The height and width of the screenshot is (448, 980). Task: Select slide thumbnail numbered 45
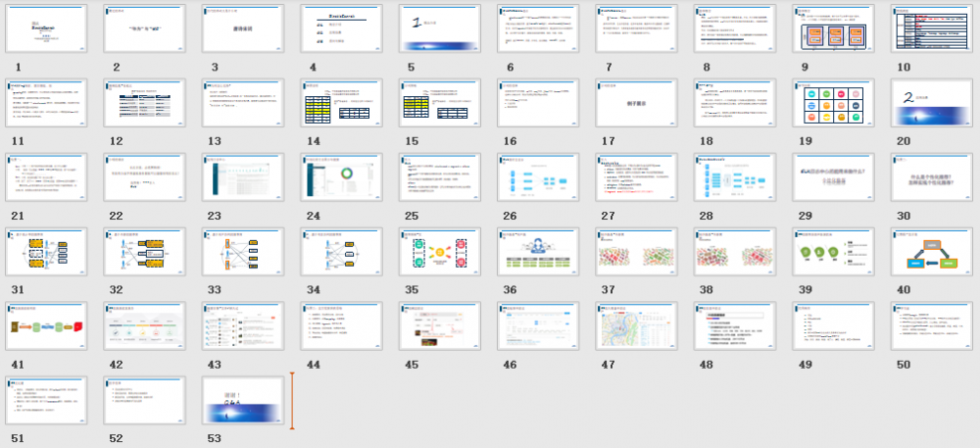[440, 326]
